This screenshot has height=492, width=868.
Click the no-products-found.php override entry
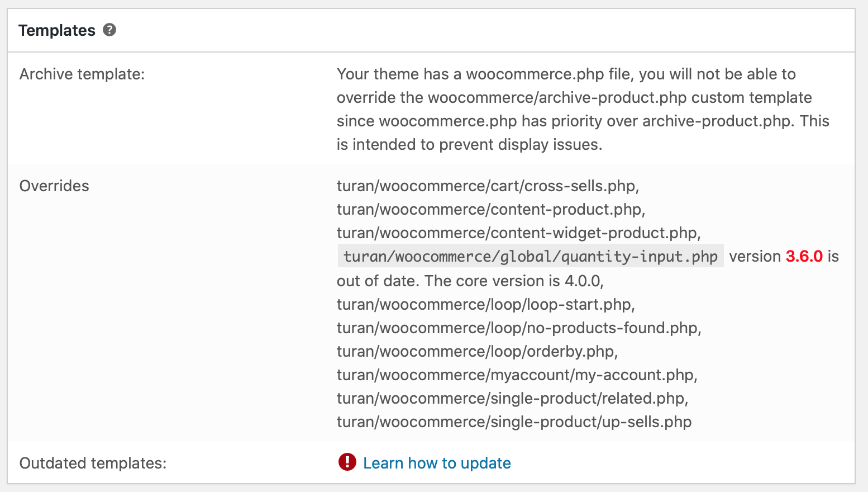tap(519, 328)
